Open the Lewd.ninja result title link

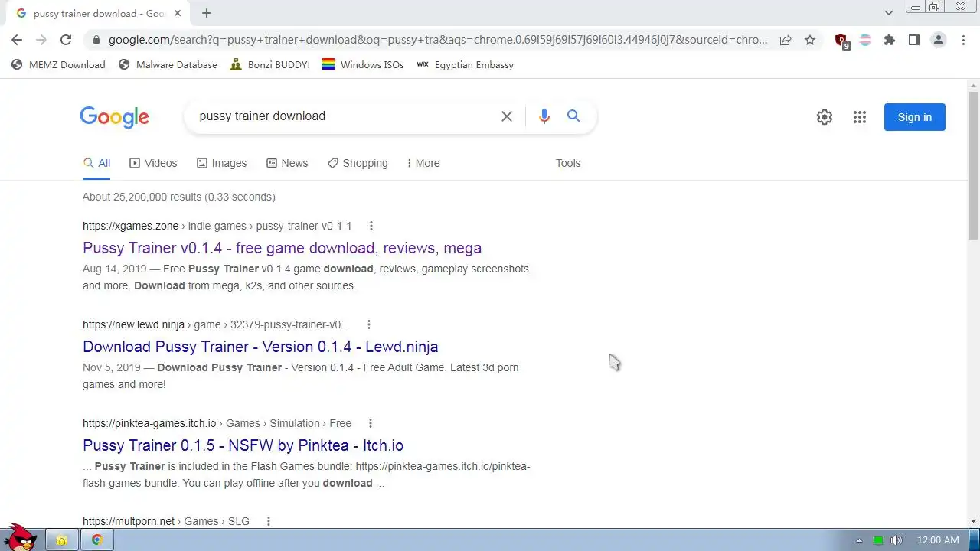pyautogui.click(x=260, y=347)
